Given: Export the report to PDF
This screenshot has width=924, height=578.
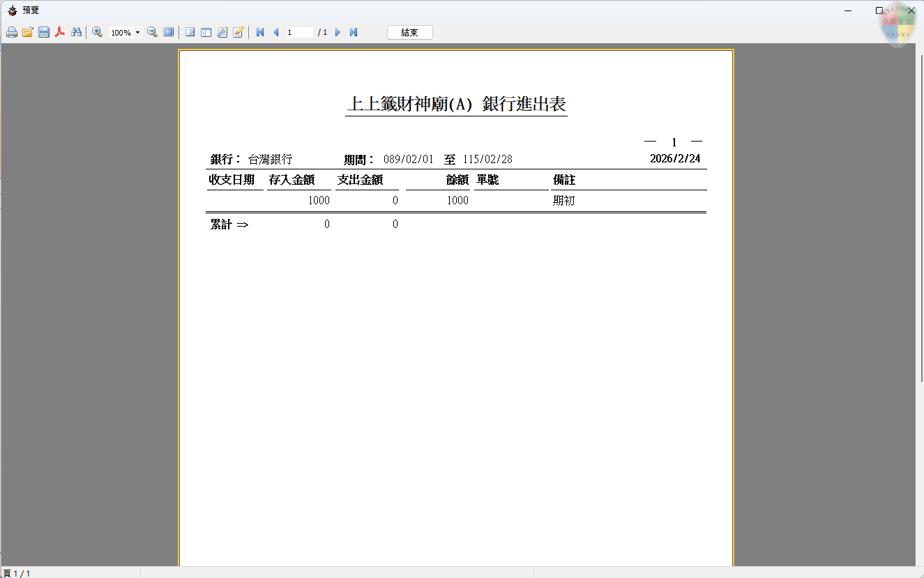Looking at the screenshot, I should [x=60, y=32].
